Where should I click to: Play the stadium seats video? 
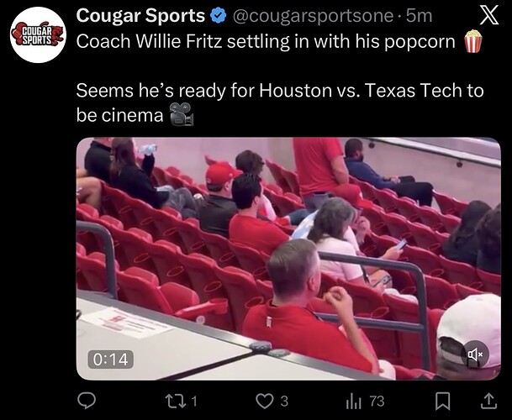(x=288, y=259)
